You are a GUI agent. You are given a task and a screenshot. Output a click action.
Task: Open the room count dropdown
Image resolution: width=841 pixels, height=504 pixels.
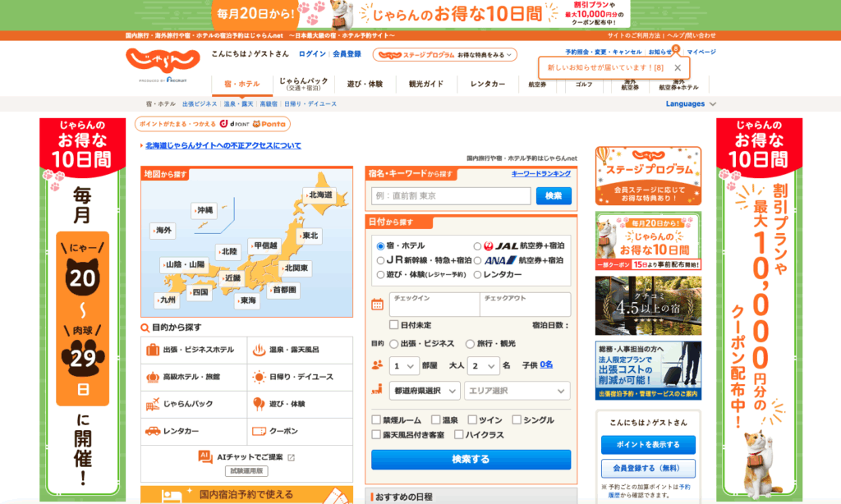pyautogui.click(x=404, y=365)
